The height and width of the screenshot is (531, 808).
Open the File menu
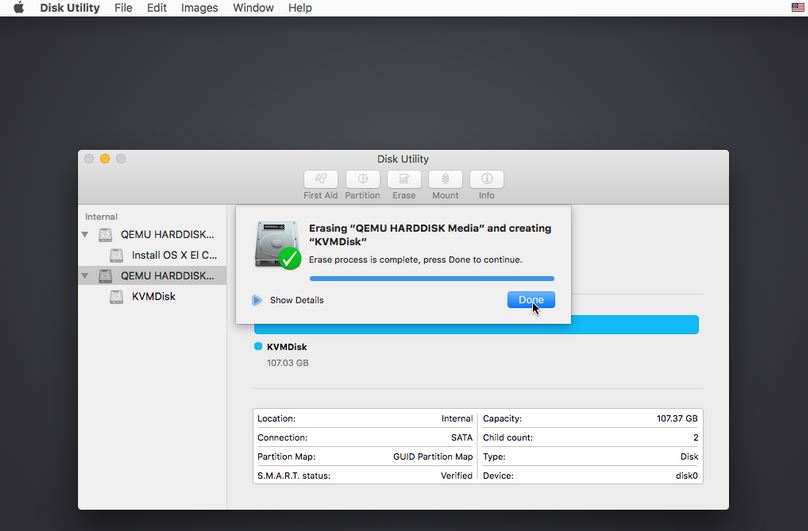[x=123, y=8]
